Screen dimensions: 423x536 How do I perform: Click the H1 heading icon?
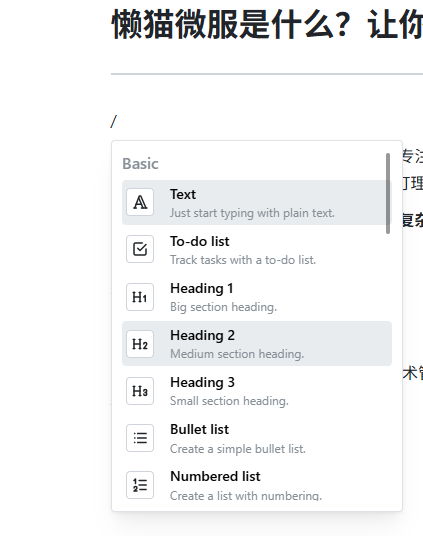pyautogui.click(x=140, y=297)
